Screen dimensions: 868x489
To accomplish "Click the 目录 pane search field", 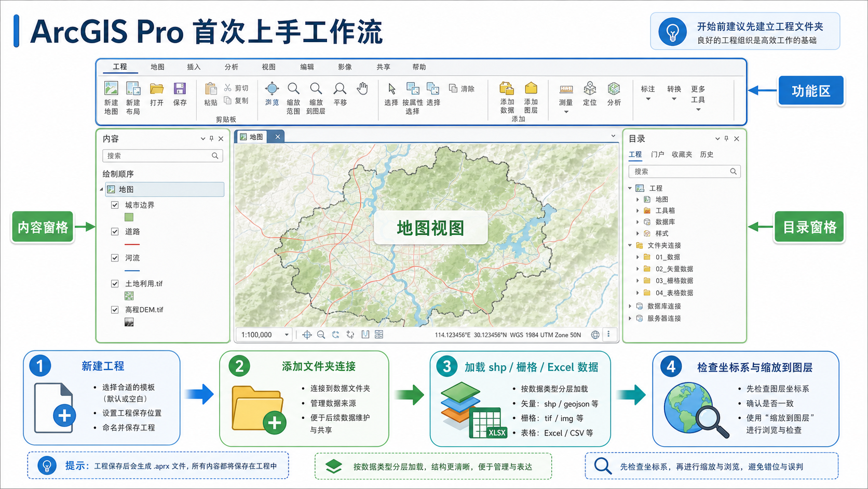I will [684, 171].
